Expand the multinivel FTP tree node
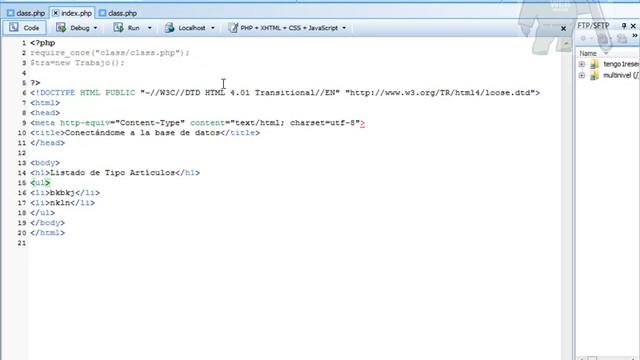 click(582, 76)
